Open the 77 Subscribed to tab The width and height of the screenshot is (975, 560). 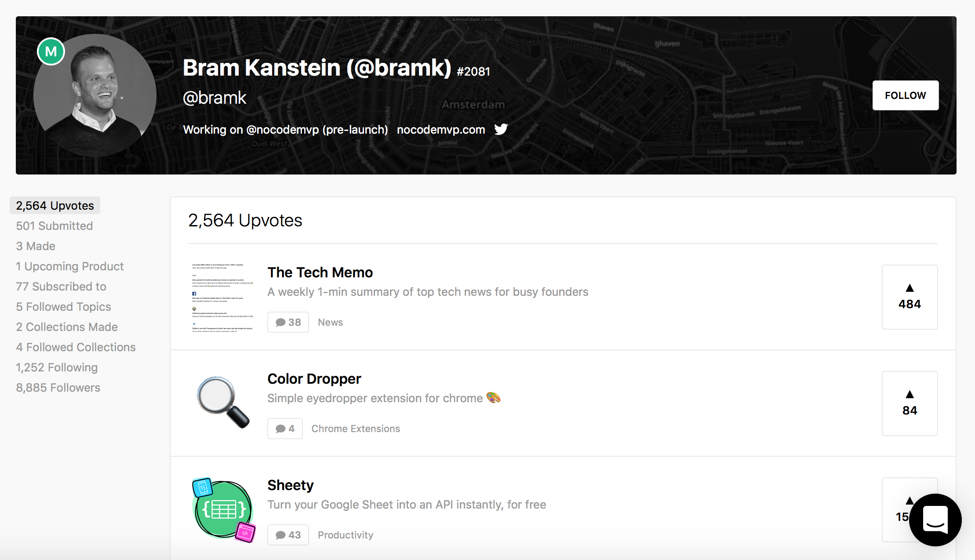[61, 287]
